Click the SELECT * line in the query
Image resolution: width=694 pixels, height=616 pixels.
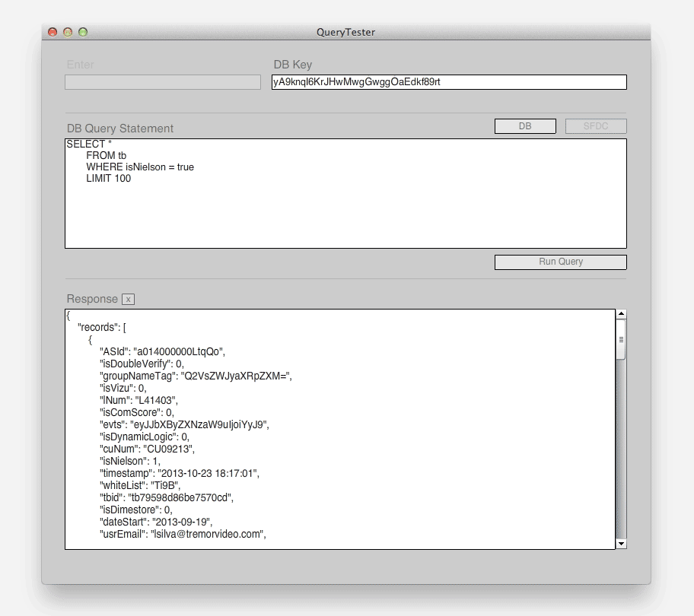pyautogui.click(x=86, y=144)
